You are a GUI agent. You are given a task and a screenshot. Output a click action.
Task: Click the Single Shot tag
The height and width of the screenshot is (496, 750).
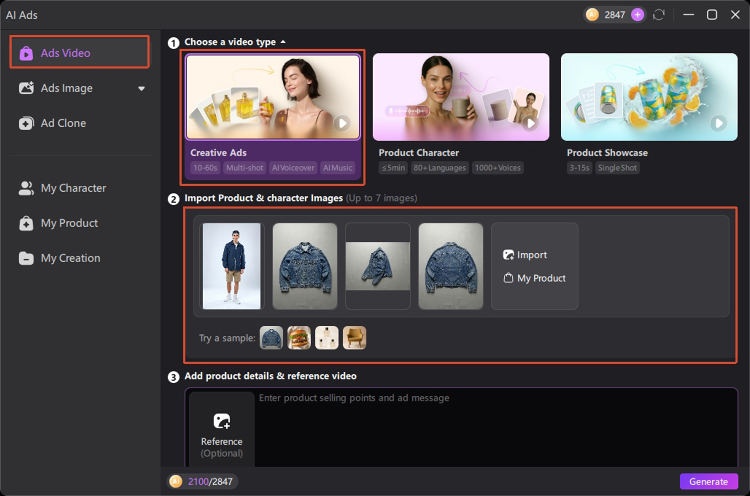coord(618,168)
